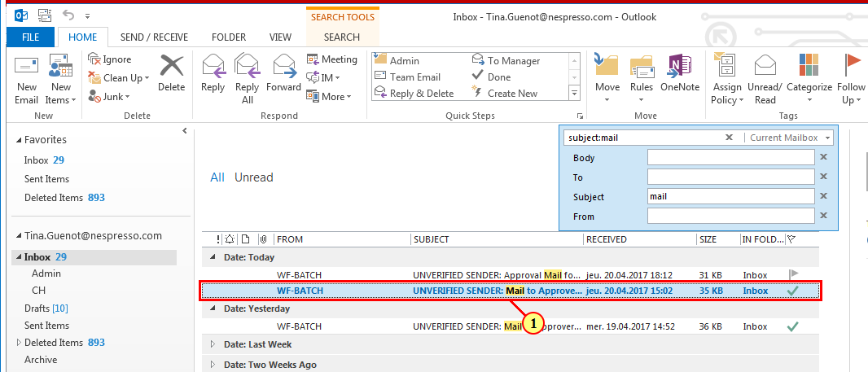Reply to the selected email
This screenshot has width=868, height=372.
coord(213,73)
